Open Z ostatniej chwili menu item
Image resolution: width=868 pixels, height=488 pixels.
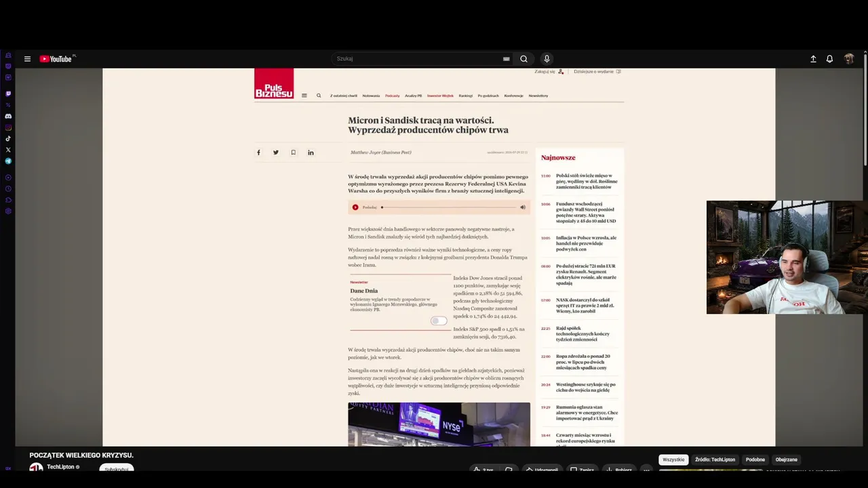click(x=344, y=96)
